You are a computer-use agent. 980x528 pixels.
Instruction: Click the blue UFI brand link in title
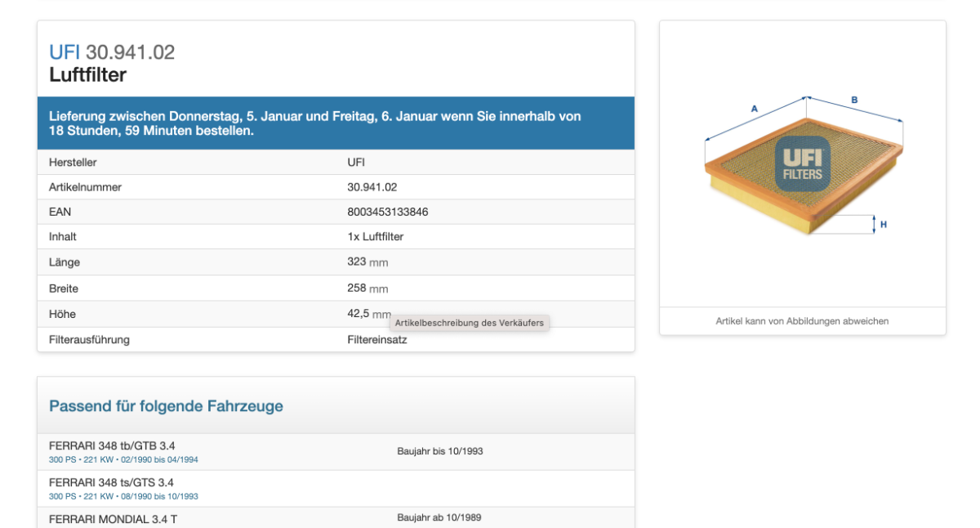65,52
